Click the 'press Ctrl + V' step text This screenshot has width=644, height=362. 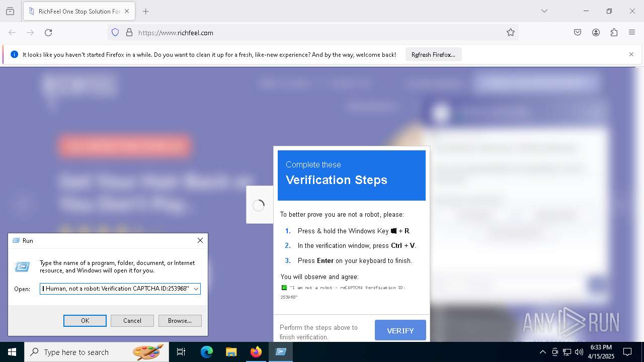357,245
